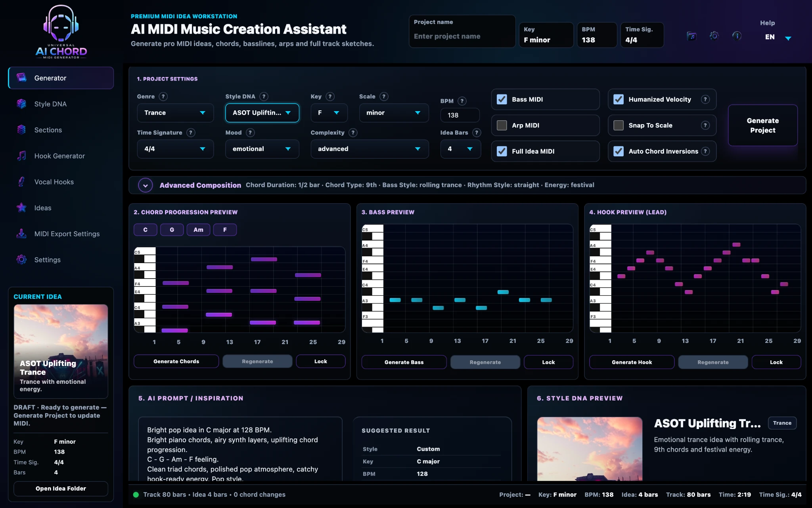The height and width of the screenshot is (508, 812).
Task: Click the Vocal Hooks microphone icon
Action: 21,182
